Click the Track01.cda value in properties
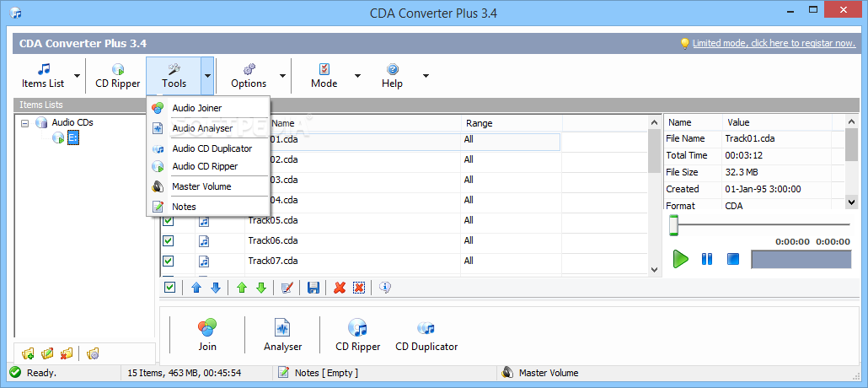The image size is (868, 388). pos(750,138)
